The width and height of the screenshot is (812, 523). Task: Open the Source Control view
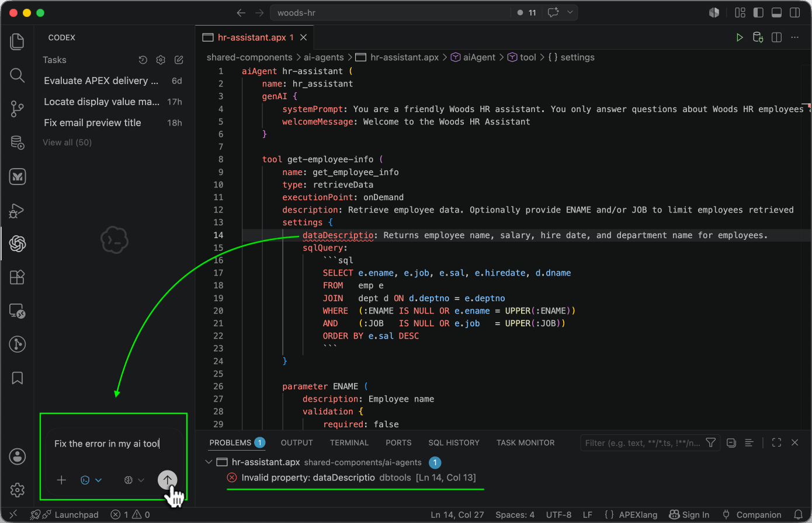pos(18,109)
